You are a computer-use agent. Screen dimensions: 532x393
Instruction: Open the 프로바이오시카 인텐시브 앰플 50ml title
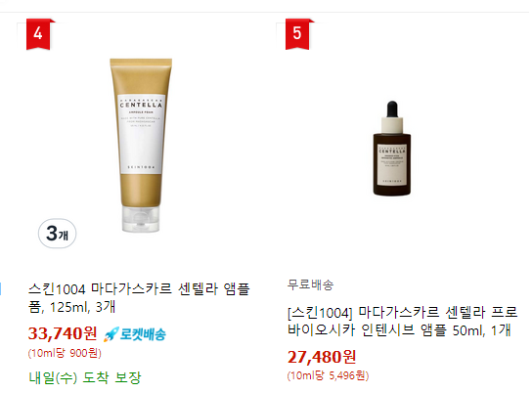point(402,321)
